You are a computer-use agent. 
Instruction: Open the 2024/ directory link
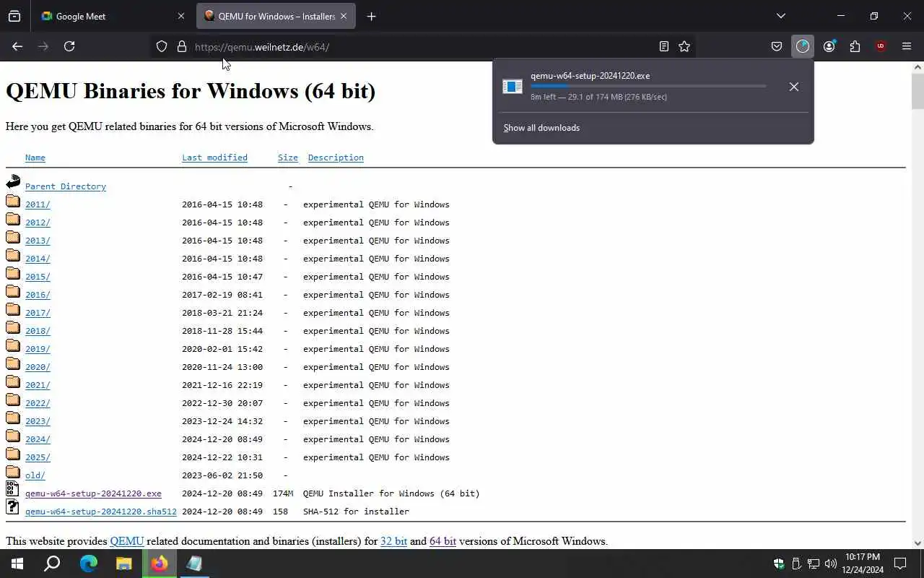(38, 439)
